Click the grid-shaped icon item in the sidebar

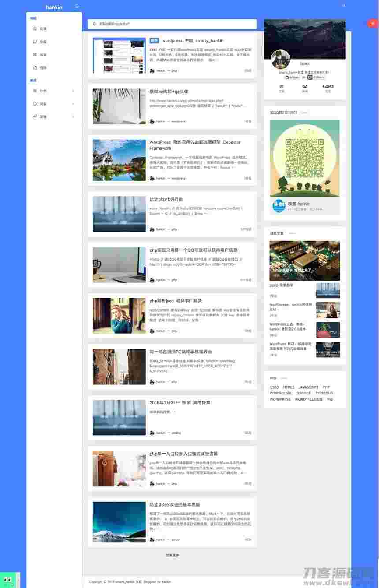[35, 55]
